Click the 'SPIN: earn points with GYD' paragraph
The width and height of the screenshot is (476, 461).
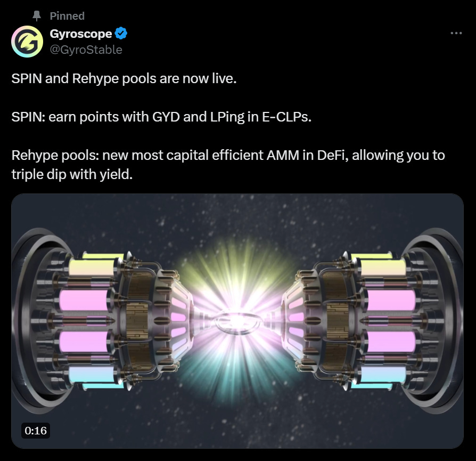[161, 117]
